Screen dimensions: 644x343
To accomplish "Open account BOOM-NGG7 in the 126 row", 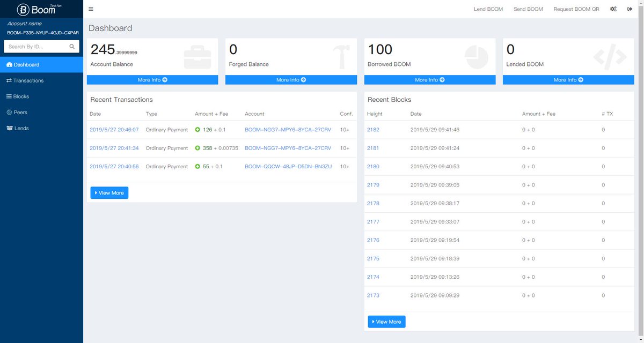I will click(288, 130).
